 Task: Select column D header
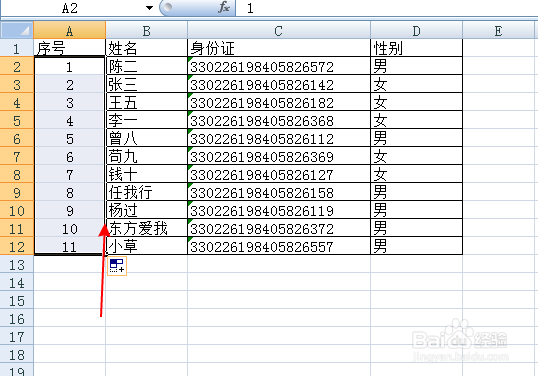pos(417,31)
